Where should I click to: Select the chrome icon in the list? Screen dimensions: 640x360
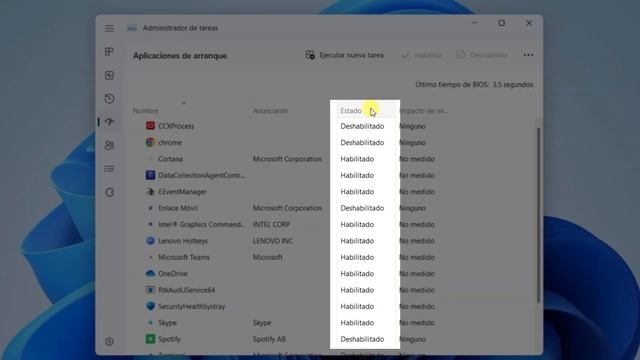[x=150, y=142]
